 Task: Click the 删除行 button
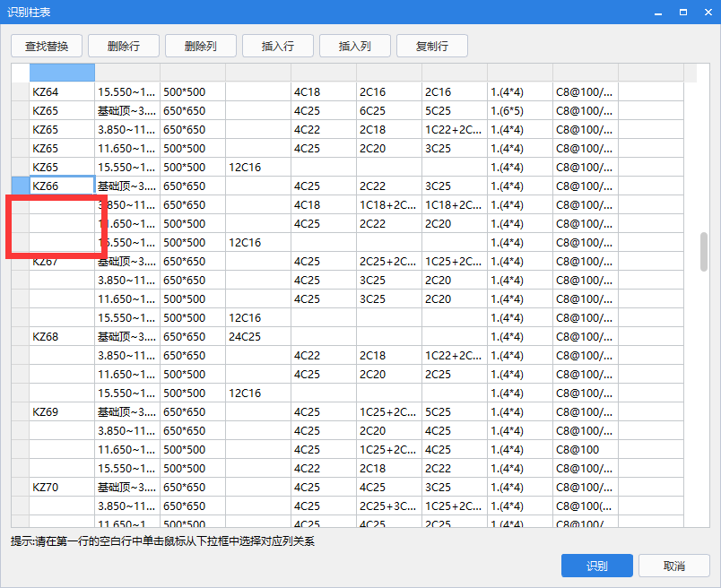coord(124,46)
